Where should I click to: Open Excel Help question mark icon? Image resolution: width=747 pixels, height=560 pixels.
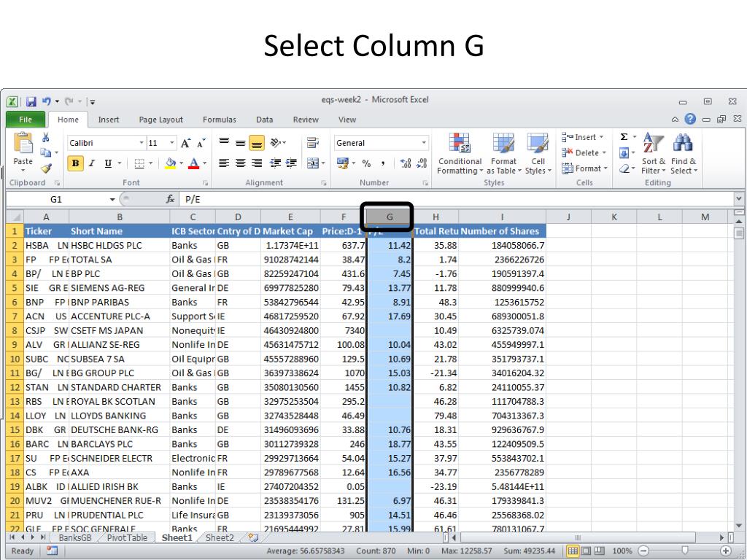(690, 119)
